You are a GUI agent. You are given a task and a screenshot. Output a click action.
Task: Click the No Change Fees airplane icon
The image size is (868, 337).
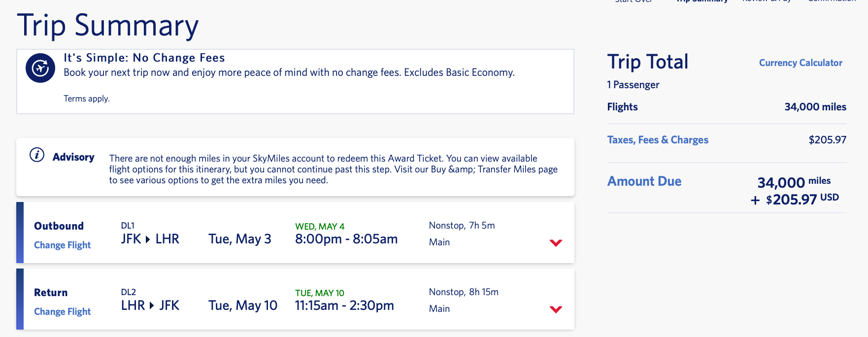[x=40, y=68]
